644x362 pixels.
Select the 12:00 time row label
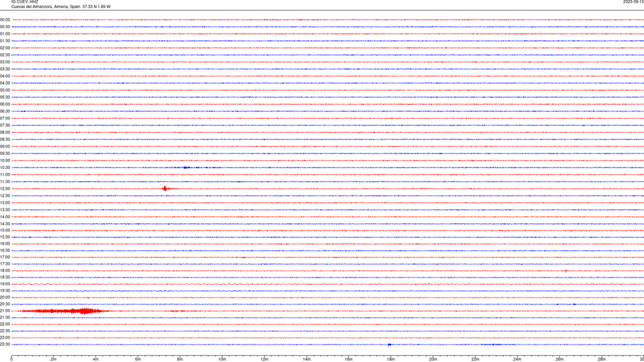pos(5,188)
